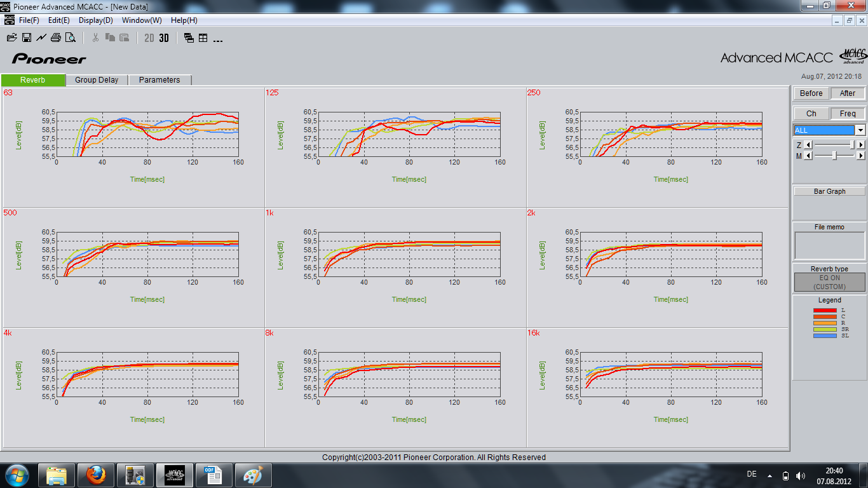Open the Parameters tab
The height and width of the screenshot is (488, 868).
(x=159, y=80)
